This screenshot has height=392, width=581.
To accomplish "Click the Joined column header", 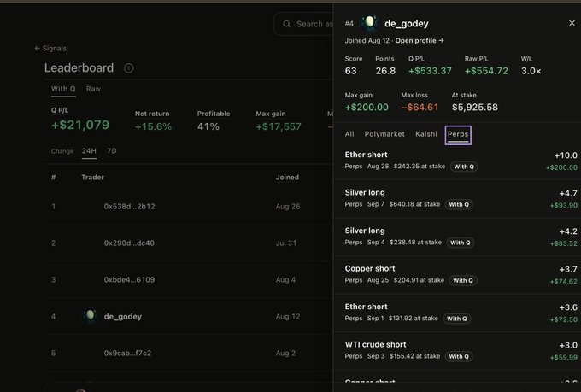I will 287,178.
